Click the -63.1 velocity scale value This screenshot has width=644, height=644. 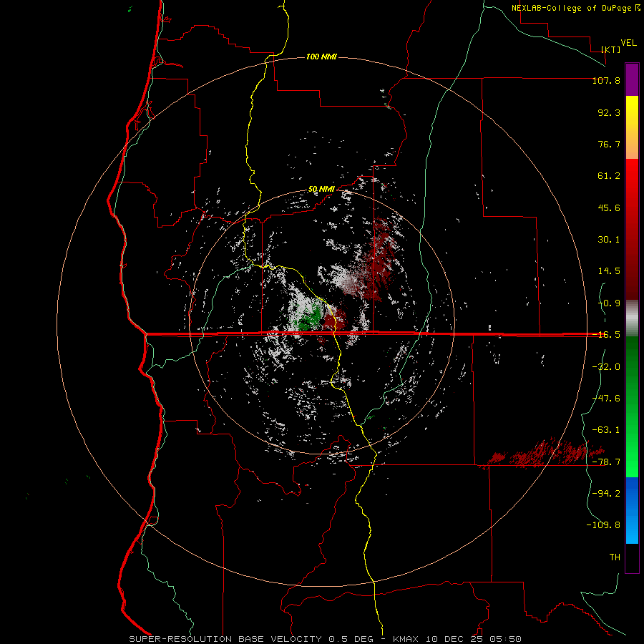606,430
